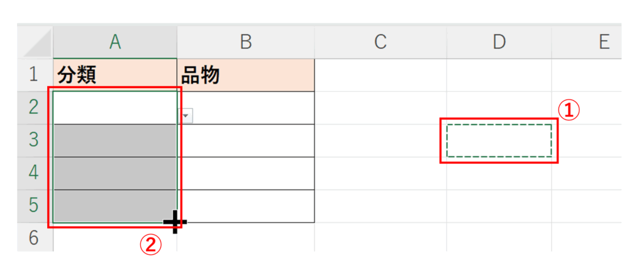Select row 2 header
Screen dimensions: 644x277
pos(35,108)
